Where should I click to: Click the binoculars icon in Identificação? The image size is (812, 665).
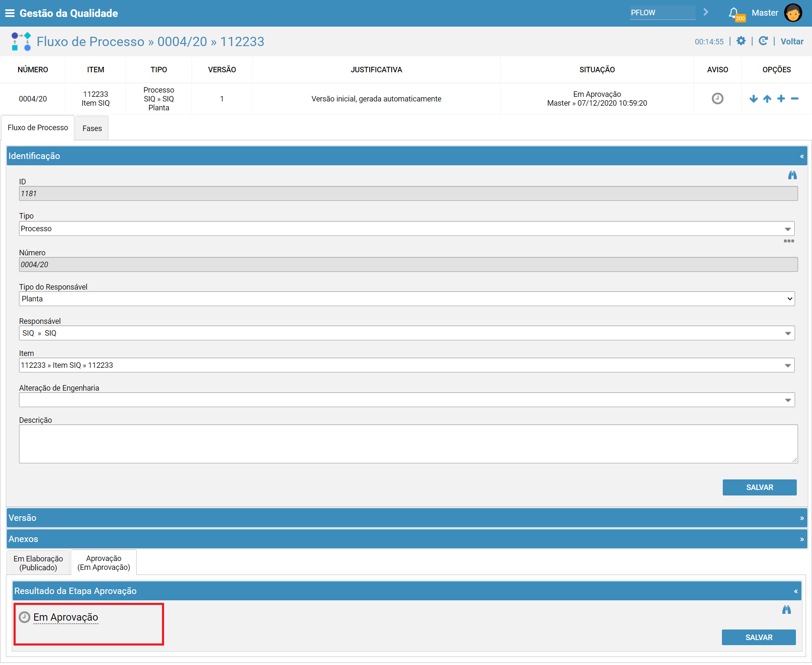click(792, 175)
